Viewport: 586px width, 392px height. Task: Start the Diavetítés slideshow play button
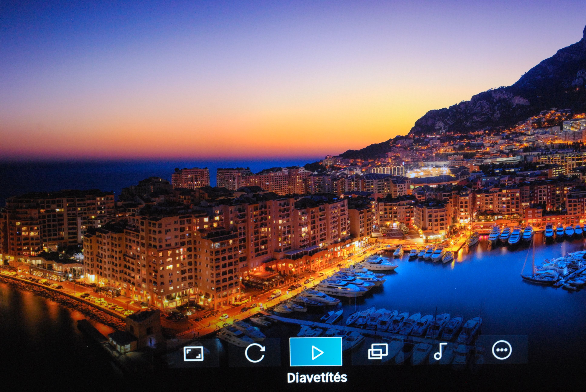pos(316,352)
